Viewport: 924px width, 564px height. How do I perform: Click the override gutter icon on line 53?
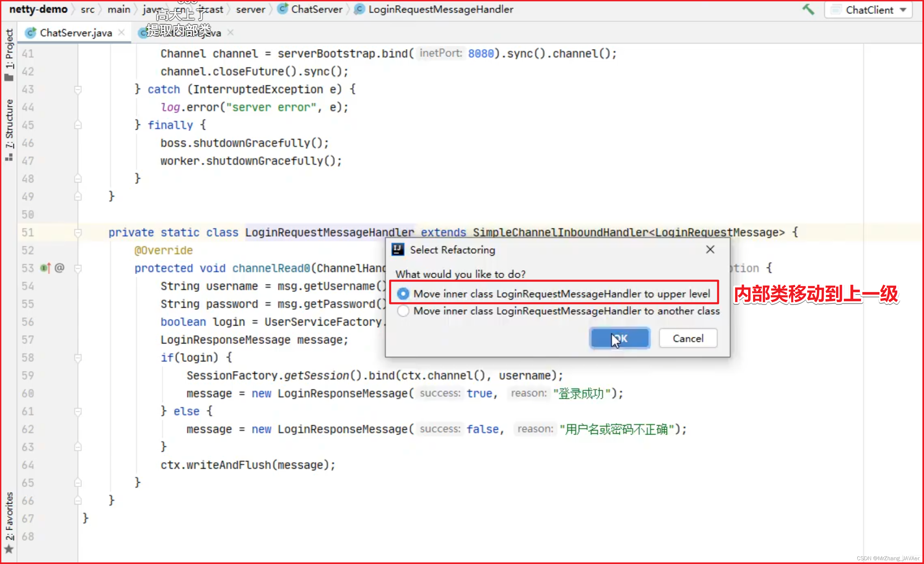(45, 268)
